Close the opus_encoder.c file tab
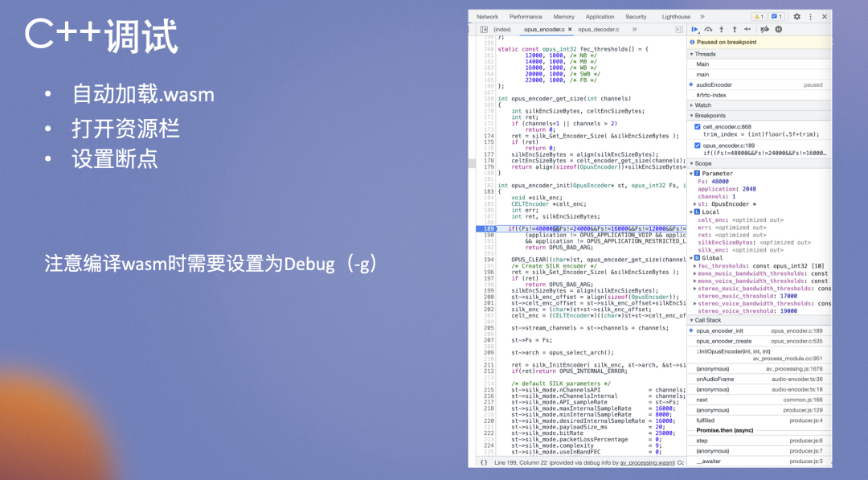The height and width of the screenshot is (480, 868). pyautogui.click(x=570, y=29)
